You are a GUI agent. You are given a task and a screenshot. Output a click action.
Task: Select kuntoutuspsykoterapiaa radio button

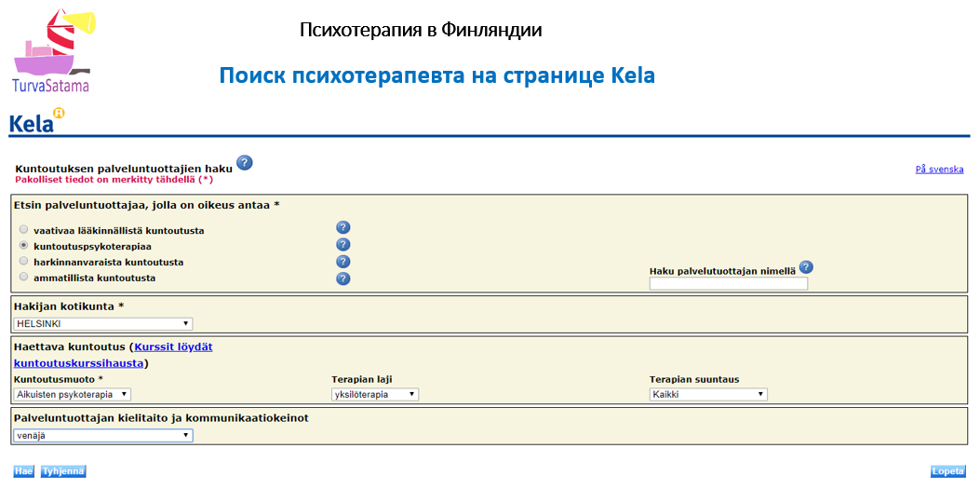[x=24, y=245]
